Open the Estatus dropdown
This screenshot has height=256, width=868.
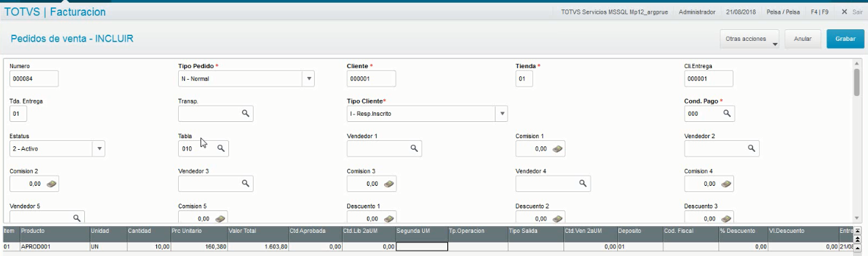coord(99,148)
